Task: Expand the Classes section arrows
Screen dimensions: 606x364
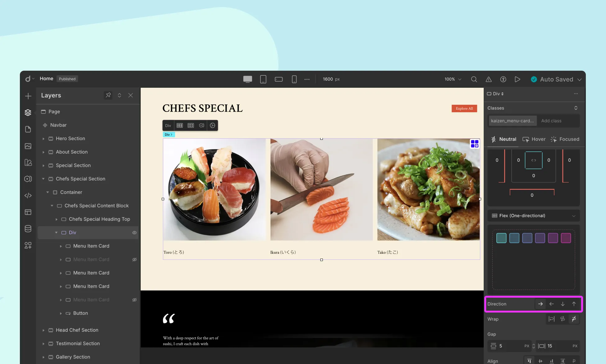Action: [576, 108]
